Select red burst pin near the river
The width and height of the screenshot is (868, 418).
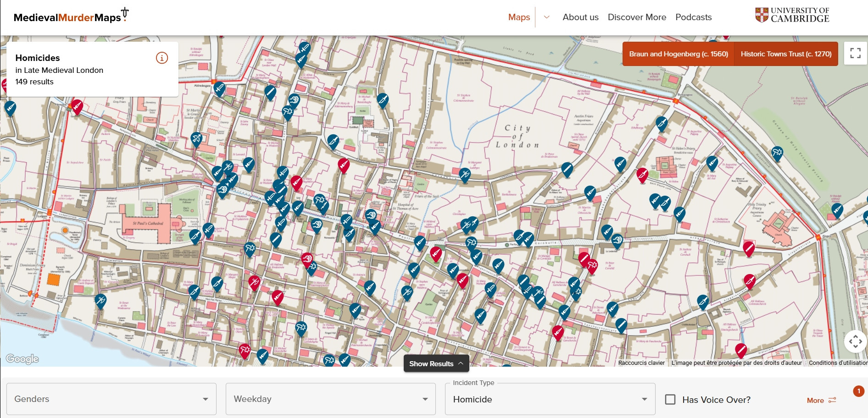[245, 352]
